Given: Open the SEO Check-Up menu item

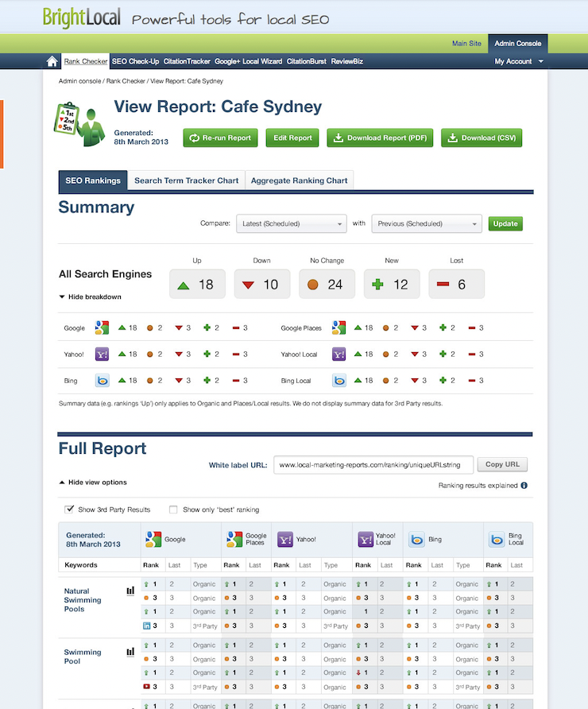Looking at the screenshot, I should pyautogui.click(x=136, y=61).
